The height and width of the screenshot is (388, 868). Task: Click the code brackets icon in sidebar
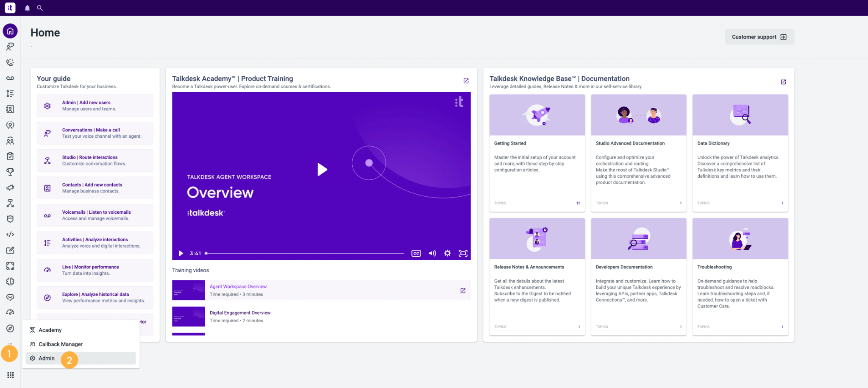click(x=10, y=234)
